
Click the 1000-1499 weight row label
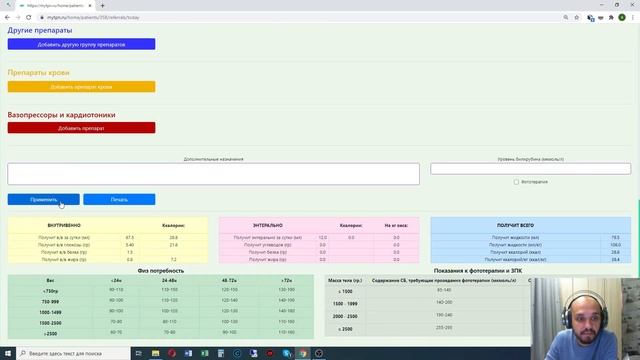pos(50,312)
